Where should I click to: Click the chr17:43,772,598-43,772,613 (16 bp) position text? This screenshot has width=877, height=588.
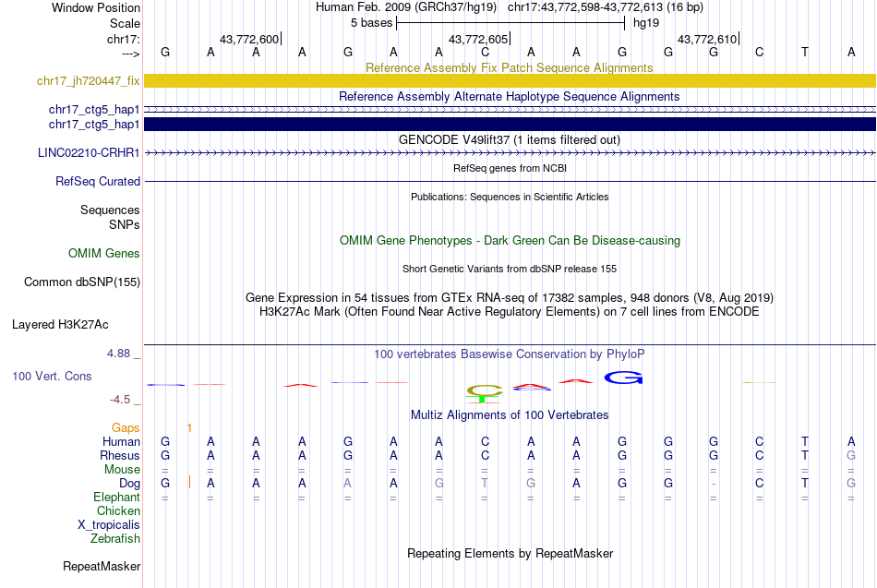point(606,7)
